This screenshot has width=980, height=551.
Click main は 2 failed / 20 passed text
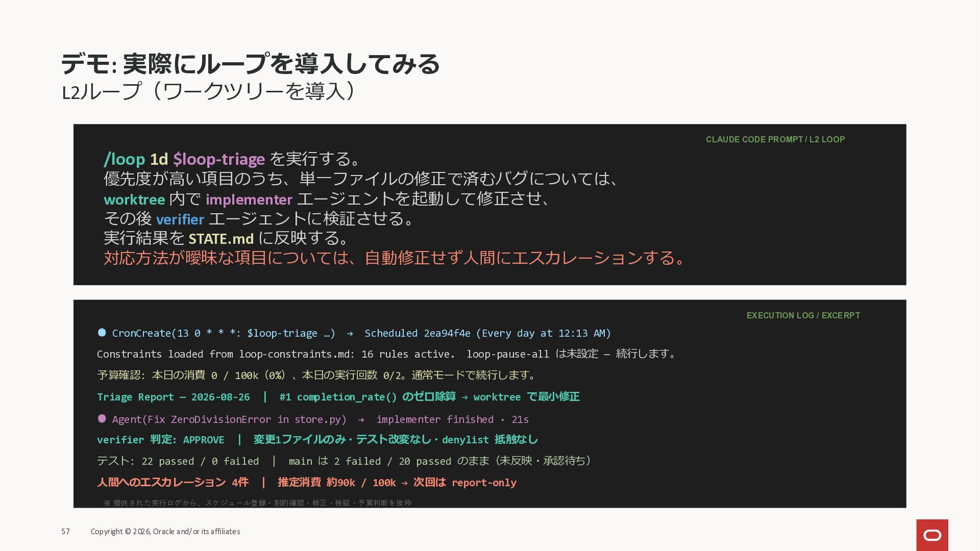click(x=371, y=461)
